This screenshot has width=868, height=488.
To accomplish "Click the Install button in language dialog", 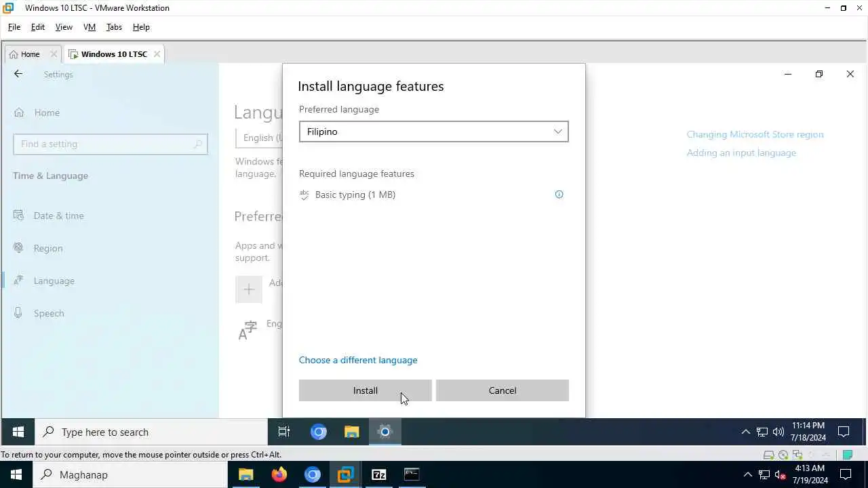I will [x=365, y=390].
